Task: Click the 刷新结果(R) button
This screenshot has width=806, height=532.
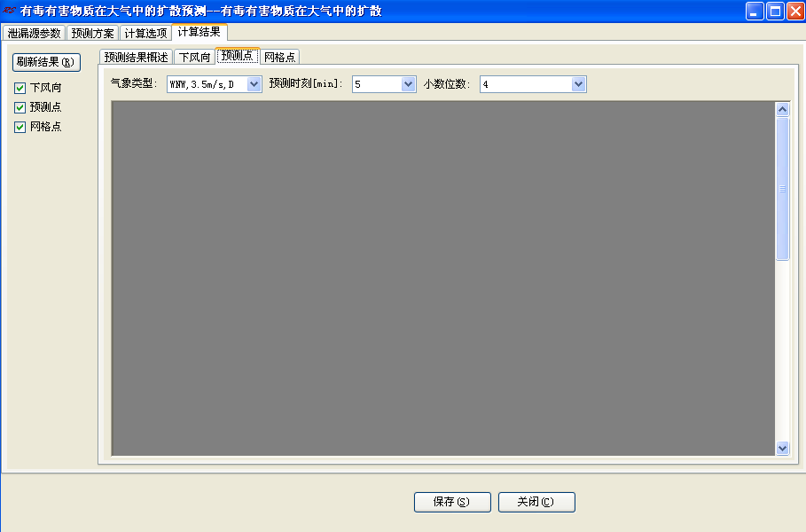Action: 46,62
